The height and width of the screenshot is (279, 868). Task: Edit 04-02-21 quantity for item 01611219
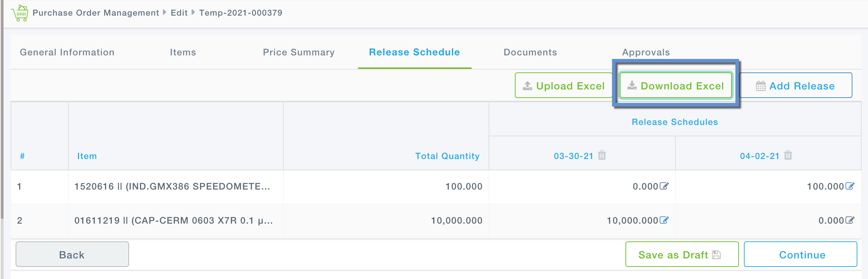click(850, 220)
